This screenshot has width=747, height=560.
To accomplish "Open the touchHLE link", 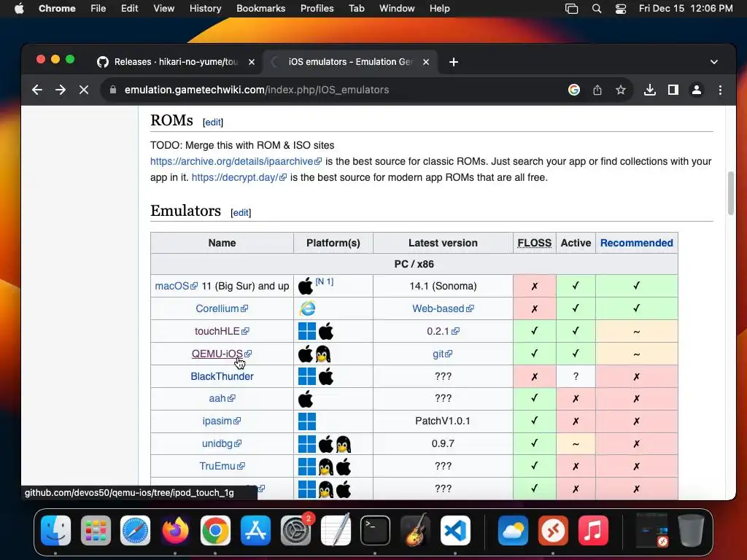I will (222, 331).
